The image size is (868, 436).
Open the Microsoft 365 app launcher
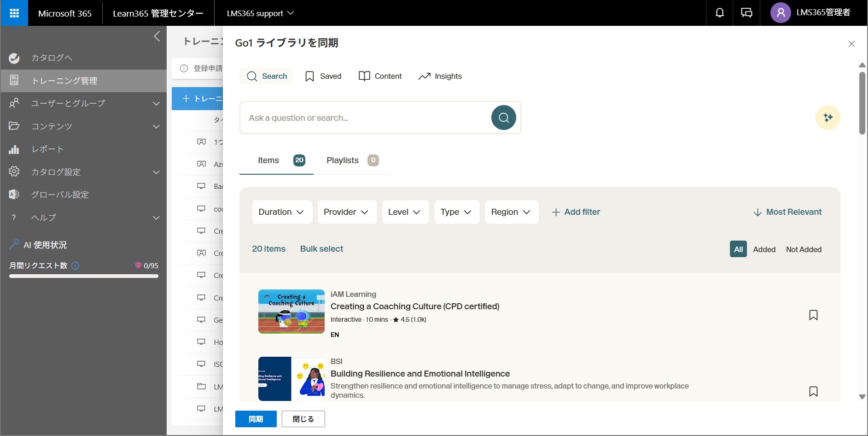(14, 13)
